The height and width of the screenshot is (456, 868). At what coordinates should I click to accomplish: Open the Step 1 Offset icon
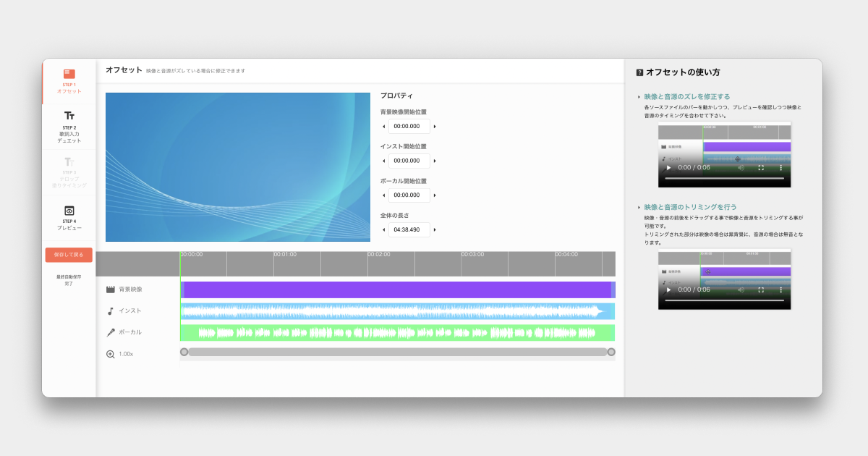click(69, 74)
